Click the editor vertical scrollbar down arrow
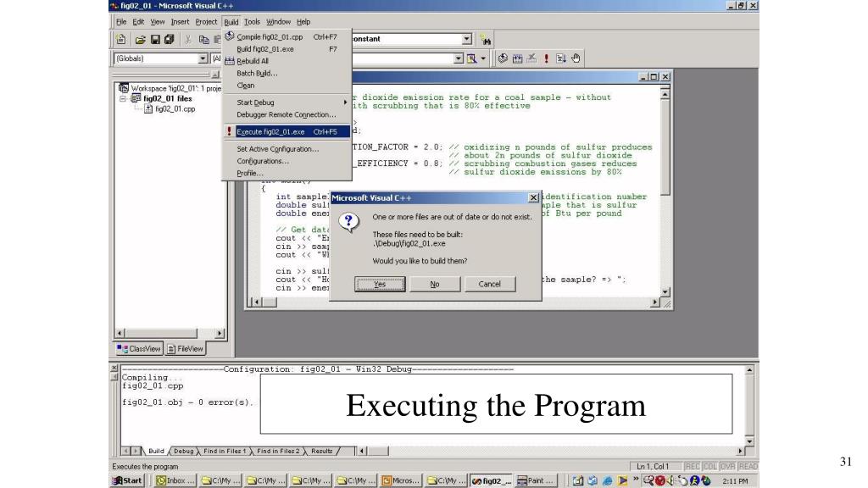 click(665, 291)
